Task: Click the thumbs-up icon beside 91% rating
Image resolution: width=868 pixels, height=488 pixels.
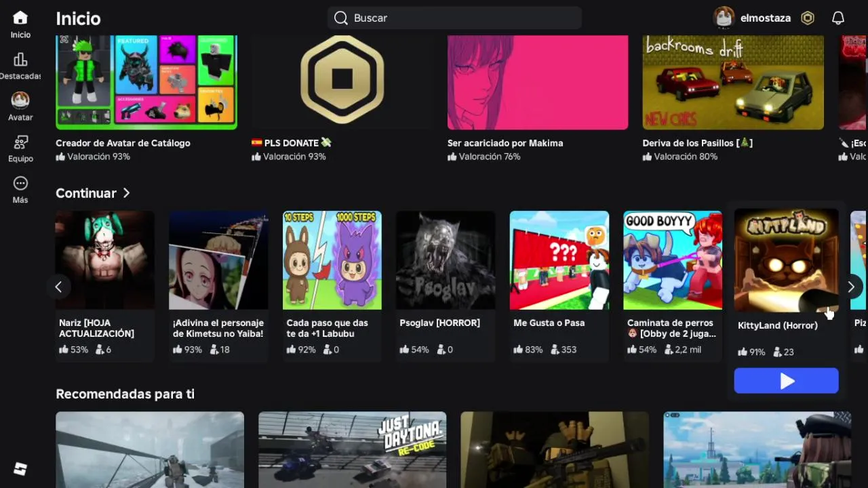Action: [x=743, y=352]
